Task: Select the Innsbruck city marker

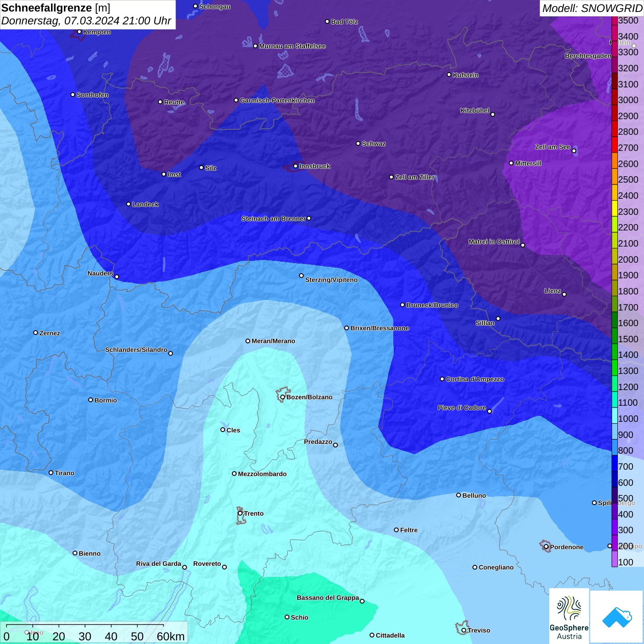Action: tap(295, 166)
